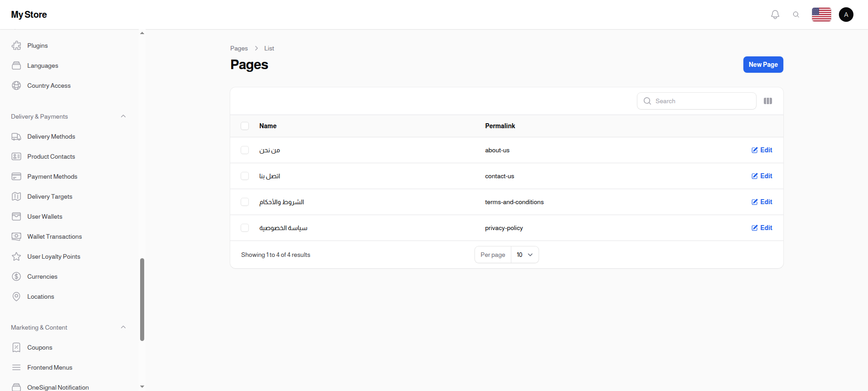
Task: Click the terms-and-conditions permalink cell
Action: click(x=514, y=202)
